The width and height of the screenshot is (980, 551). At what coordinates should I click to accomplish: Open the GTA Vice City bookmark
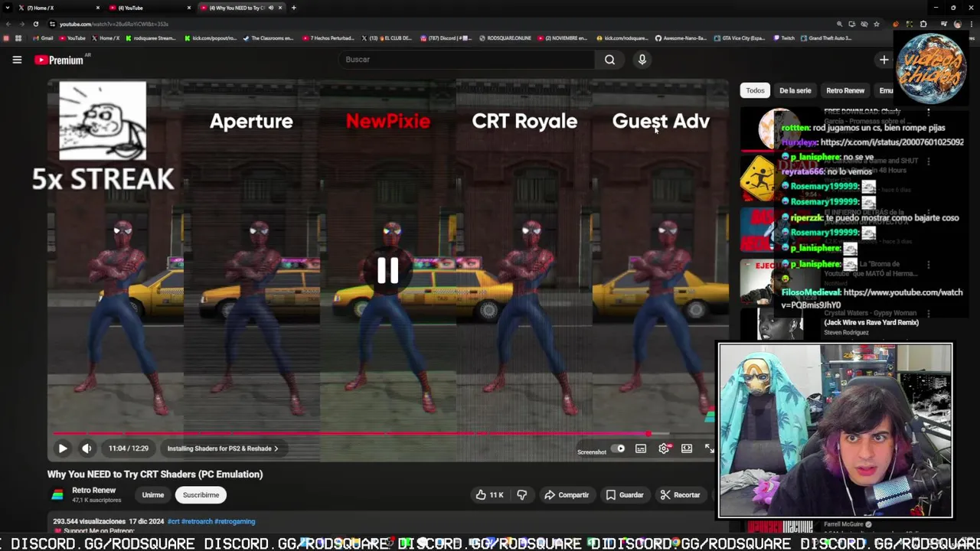click(739, 38)
